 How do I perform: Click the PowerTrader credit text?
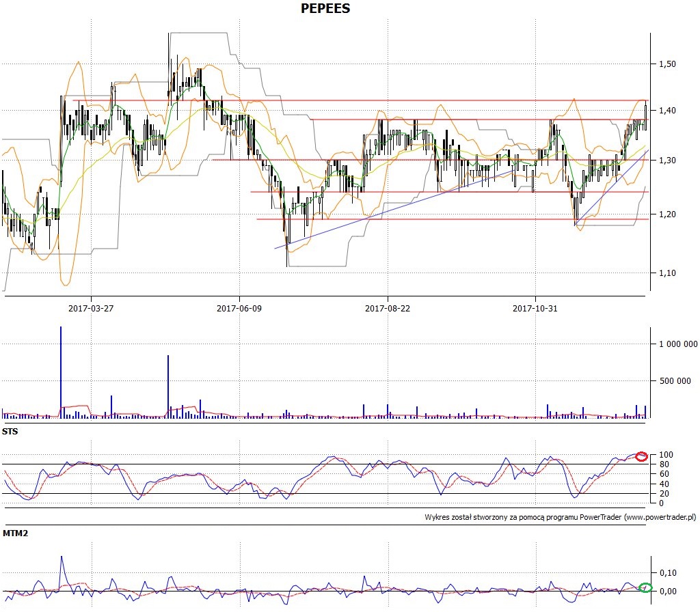point(561,517)
